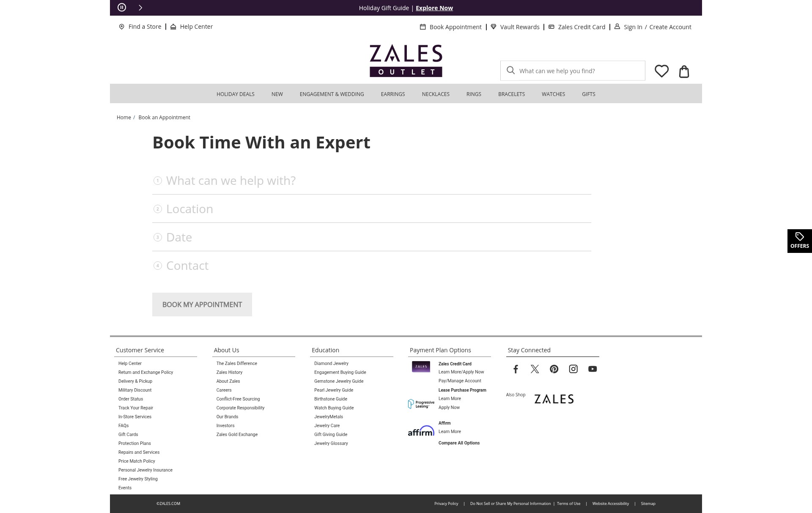The height and width of the screenshot is (513, 812).
Task: Open Birthstone Guide link
Action: [331, 399]
